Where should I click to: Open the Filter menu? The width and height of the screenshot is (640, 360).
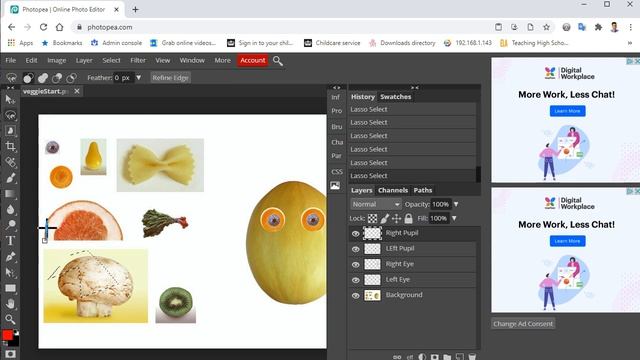coord(138,60)
